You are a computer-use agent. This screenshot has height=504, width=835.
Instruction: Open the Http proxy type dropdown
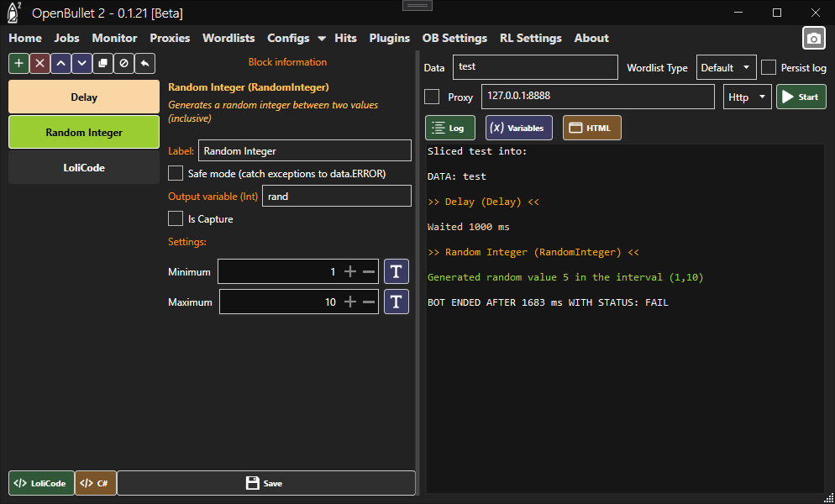(x=747, y=97)
